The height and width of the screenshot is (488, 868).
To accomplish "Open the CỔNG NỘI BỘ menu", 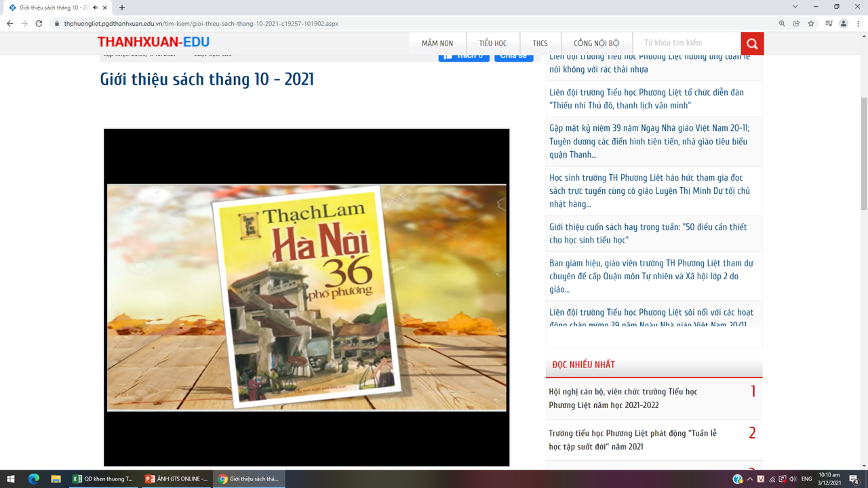I will 597,43.
